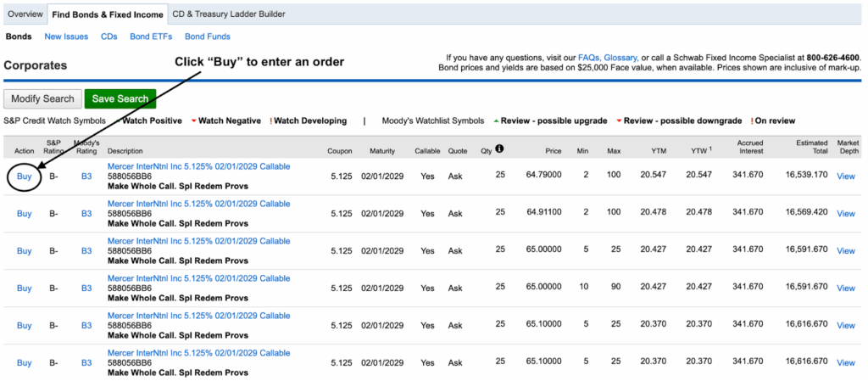
Task: Click Buy for the 64.79000 priced bond
Action: pyautogui.click(x=25, y=176)
